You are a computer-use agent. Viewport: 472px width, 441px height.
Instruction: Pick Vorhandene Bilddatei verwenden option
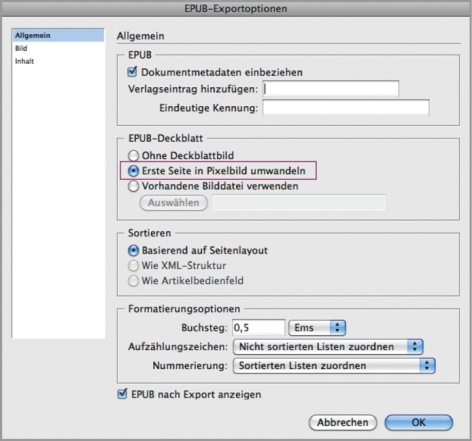pyautogui.click(x=133, y=186)
